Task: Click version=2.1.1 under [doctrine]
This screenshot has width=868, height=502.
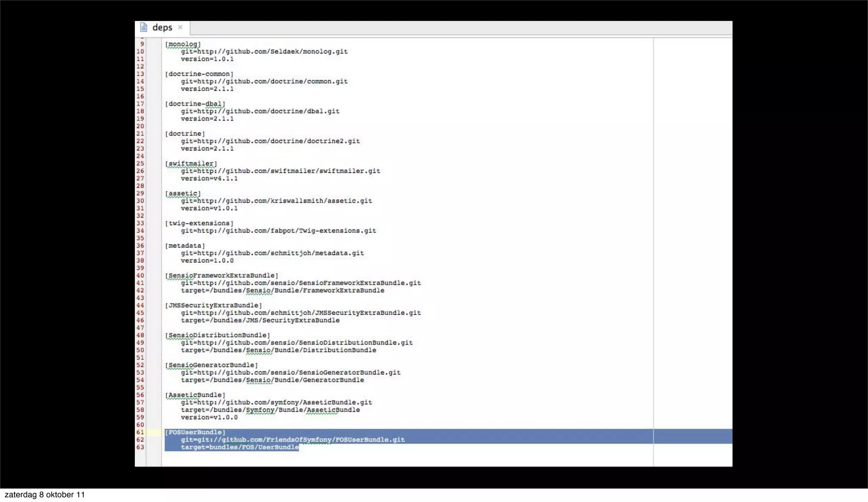Action: (x=207, y=149)
